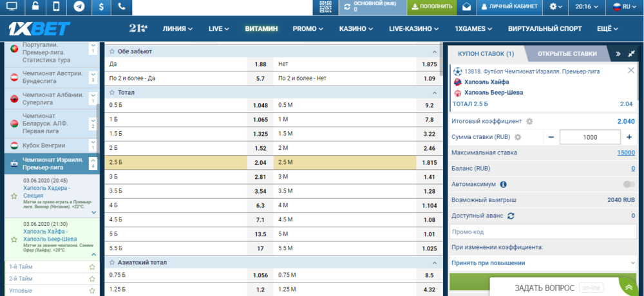The image size is (644, 296).
Task: Click the dollar sign payments icon
Action: click(x=100, y=6)
